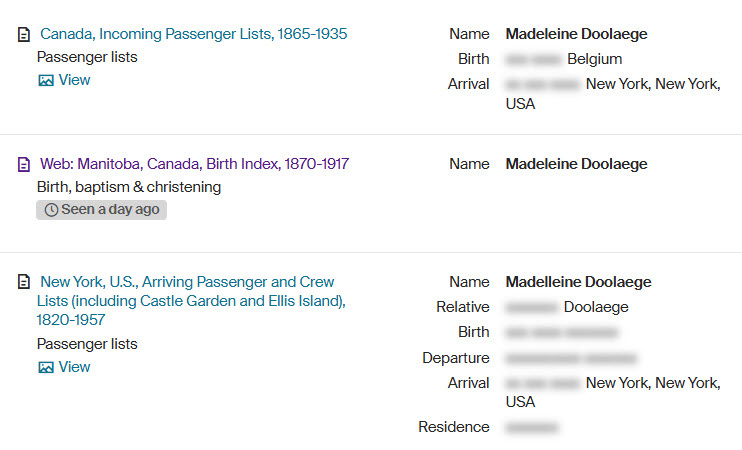The height and width of the screenshot is (450, 742).
Task: Click the blurred Residence value
Action: coord(531,427)
